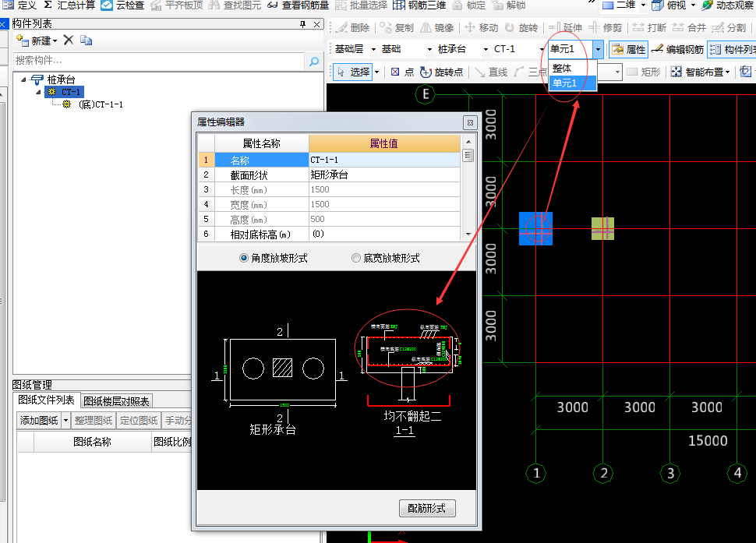Open 编辑钢筋 edit rebar
The width and height of the screenshot is (756, 543).
pos(677,49)
